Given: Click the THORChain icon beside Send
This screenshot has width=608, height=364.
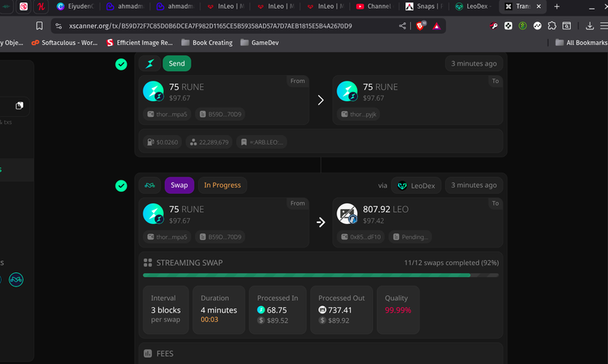Looking at the screenshot, I should tap(150, 63).
